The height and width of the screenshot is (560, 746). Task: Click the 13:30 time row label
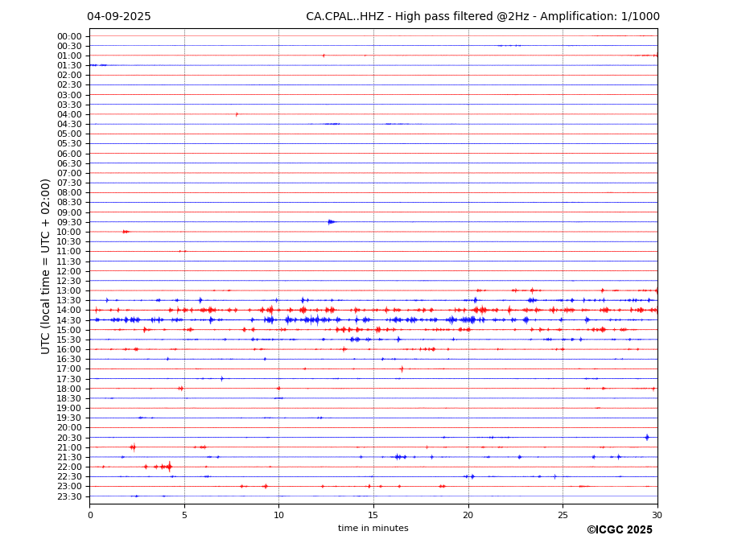(69, 301)
